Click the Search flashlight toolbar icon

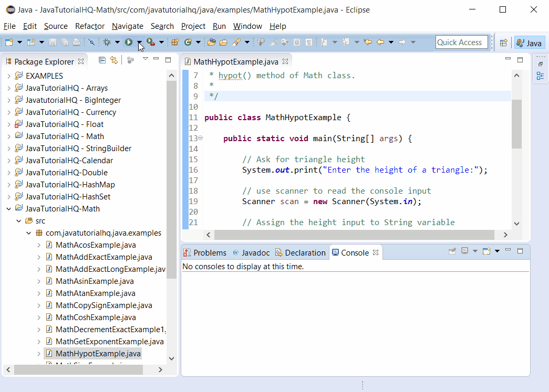(237, 43)
